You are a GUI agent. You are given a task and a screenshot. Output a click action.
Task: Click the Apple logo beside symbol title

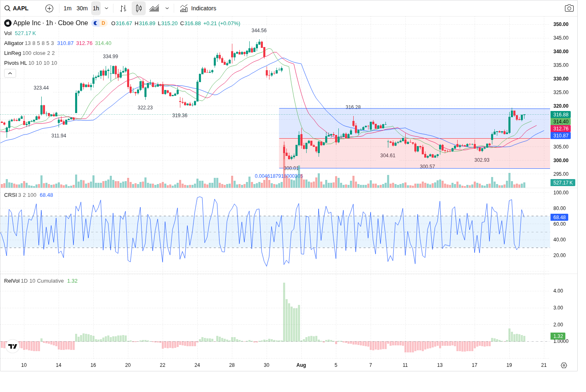tap(8, 23)
